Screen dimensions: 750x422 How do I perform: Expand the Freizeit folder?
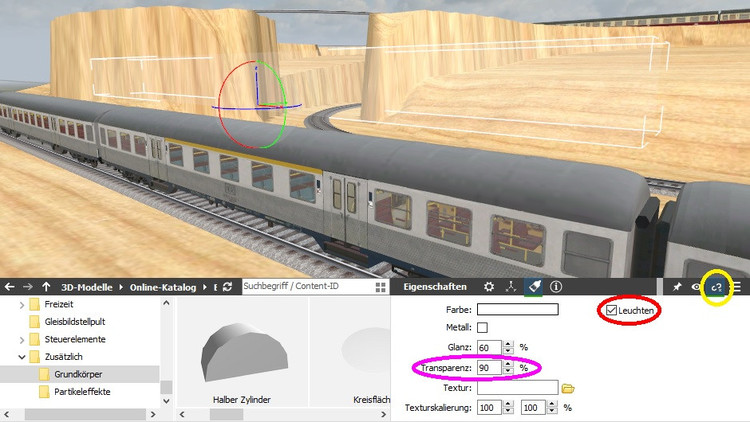[x=22, y=305]
